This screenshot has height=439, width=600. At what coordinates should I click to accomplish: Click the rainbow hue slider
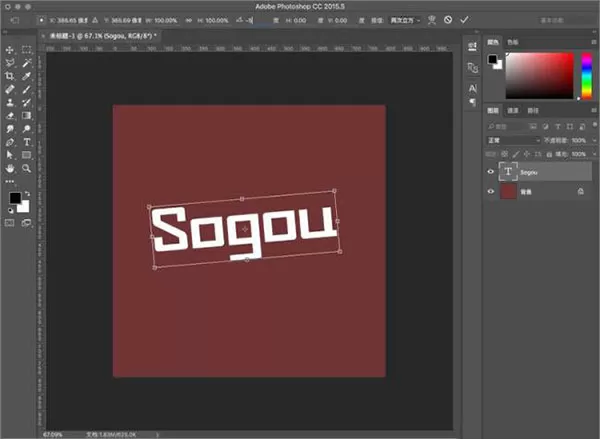click(587, 76)
